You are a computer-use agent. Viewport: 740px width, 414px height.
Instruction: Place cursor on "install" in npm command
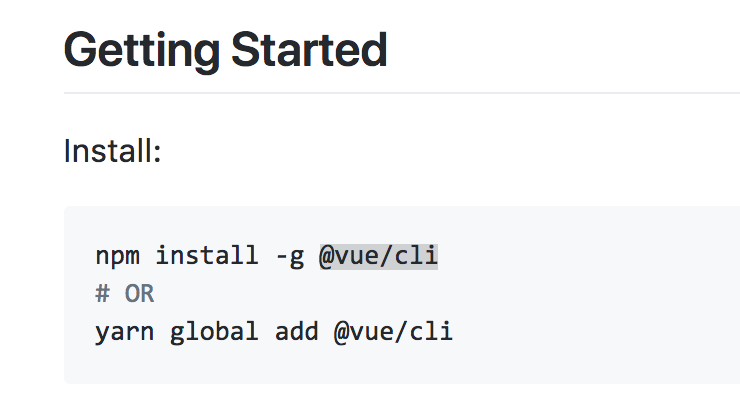[205, 256]
